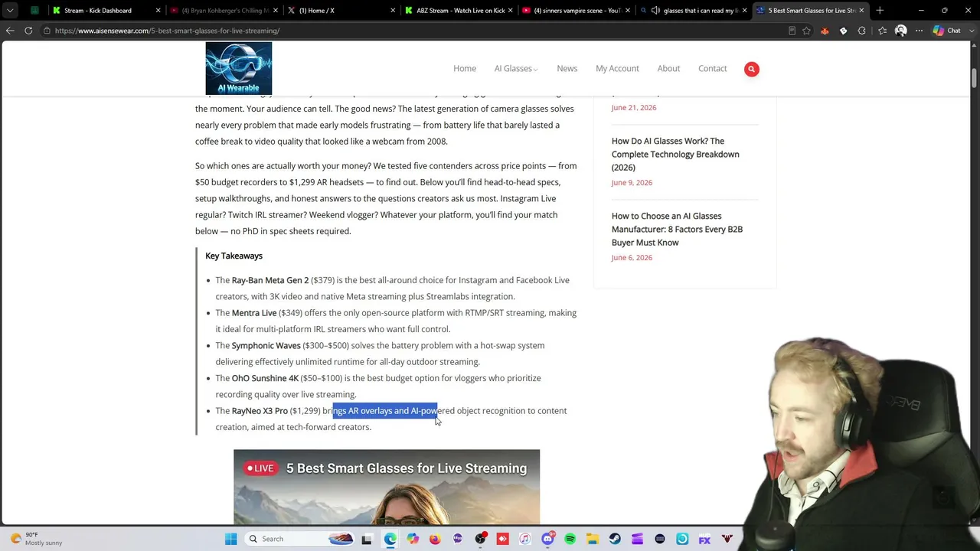Screen dimensions: 980x551
Task: Click the 'OhO Sunshine 4K' bold text
Action: 265,378
